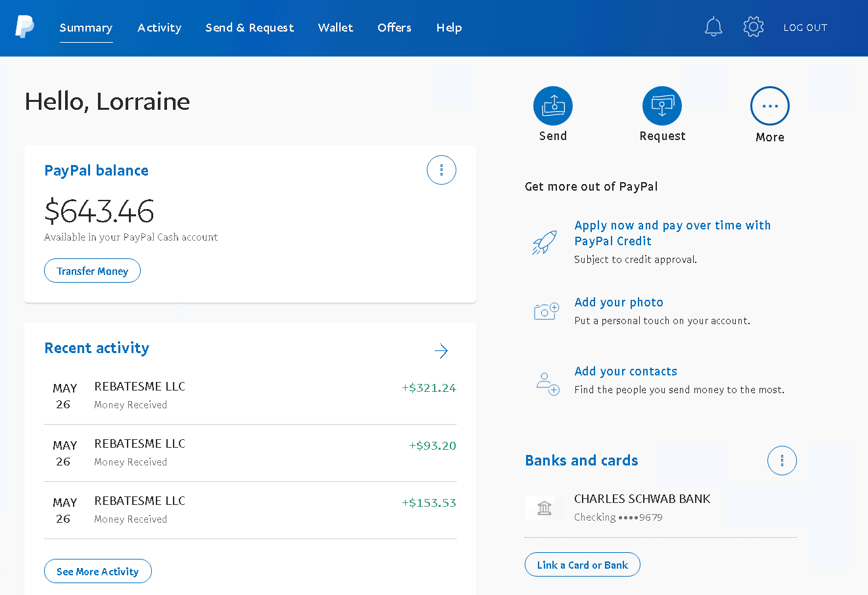Click the camera add photo icon
This screenshot has width=868, height=595.
pyautogui.click(x=546, y=311)
